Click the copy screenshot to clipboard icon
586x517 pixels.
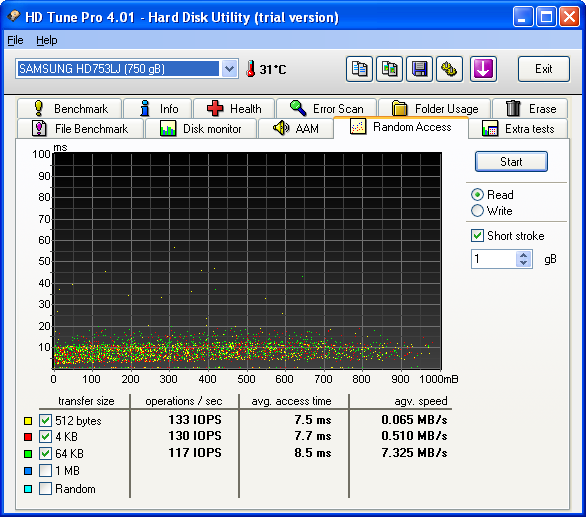389,69
